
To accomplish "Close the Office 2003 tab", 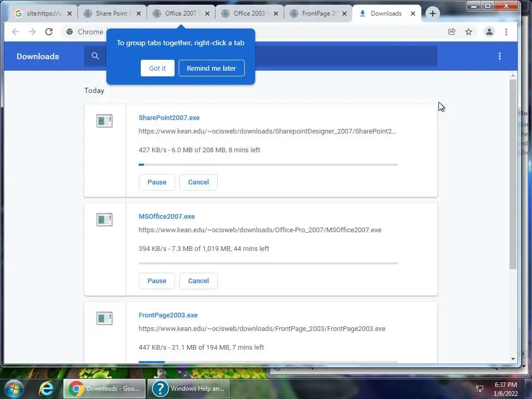I will tap(276, 14).
